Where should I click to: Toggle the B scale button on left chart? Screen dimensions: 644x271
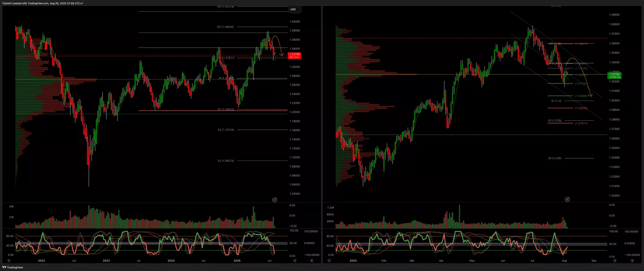pyautogui.click(x=312, y=260)
